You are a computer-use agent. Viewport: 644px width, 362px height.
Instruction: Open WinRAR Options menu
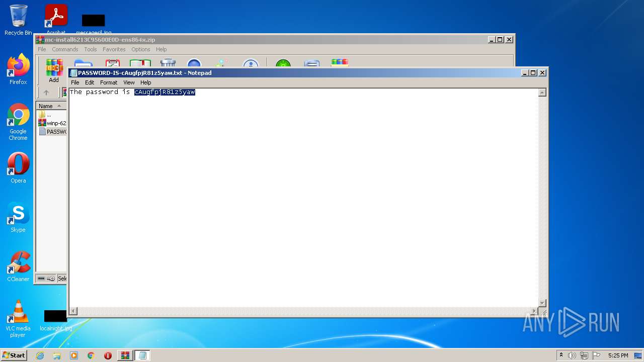pos(141,49)
